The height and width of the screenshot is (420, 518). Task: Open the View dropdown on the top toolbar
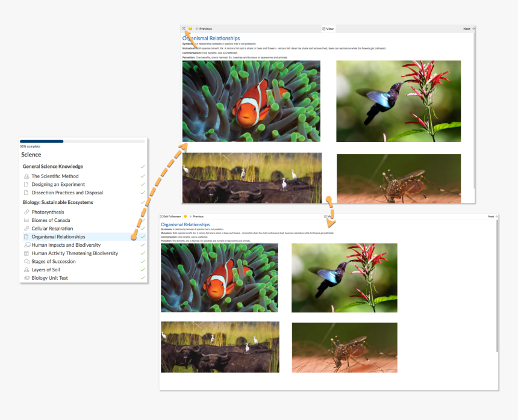328,28
